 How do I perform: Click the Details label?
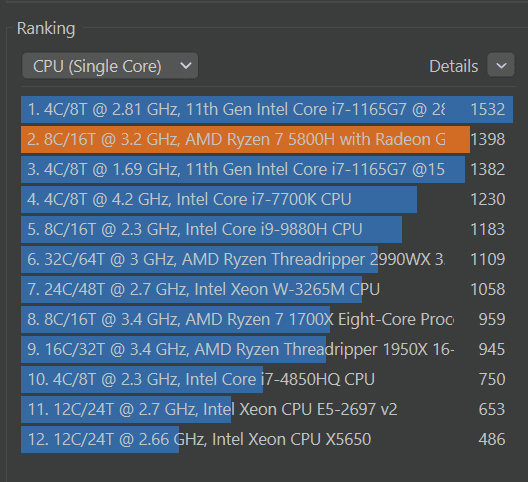453,66
